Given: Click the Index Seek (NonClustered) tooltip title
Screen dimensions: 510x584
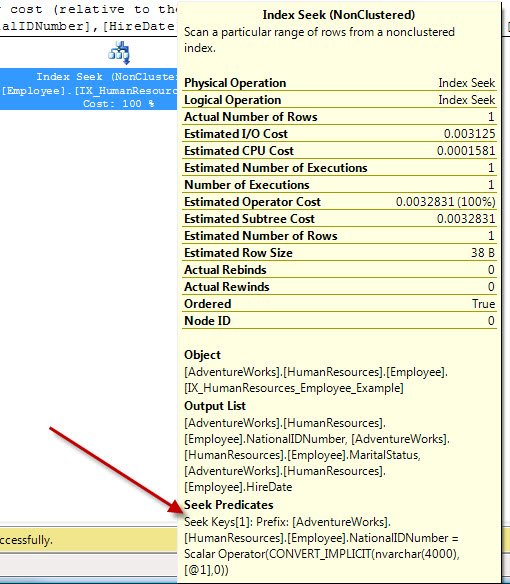Looking at the screenshot, I should point(339,15).
